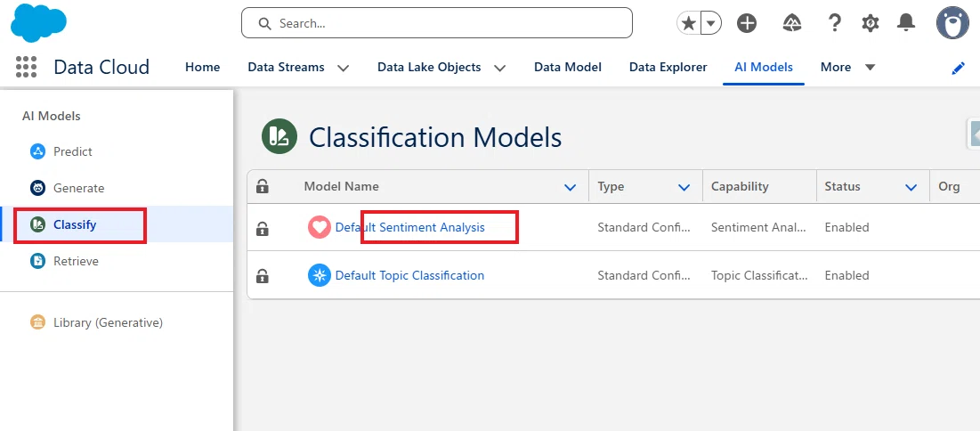Click the Classification Models header icon
Image resolution: width=980 pixels, height=431 pixels.
[278, 136]
